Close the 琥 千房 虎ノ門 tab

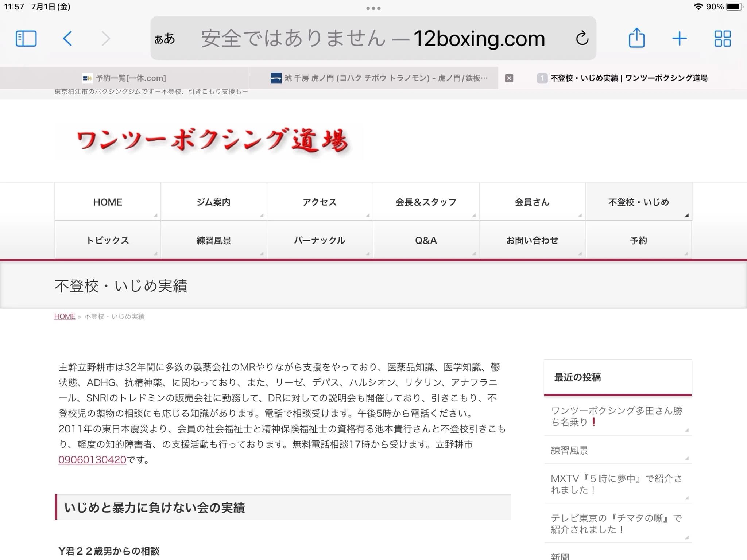(x=508, y=78)
